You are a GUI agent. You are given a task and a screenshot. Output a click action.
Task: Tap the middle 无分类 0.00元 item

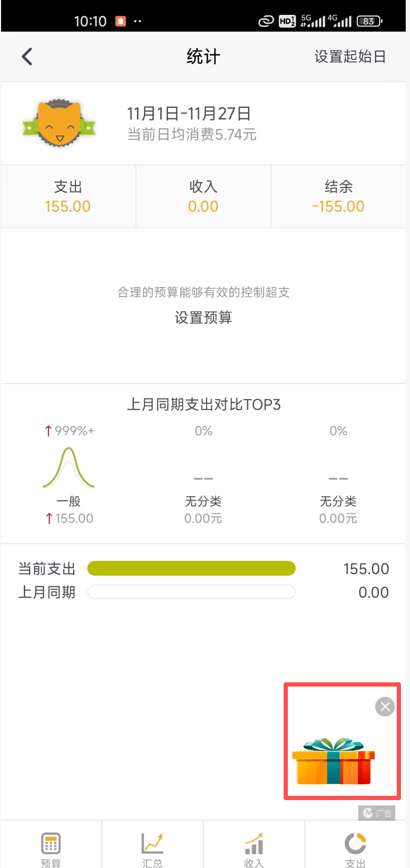[x=203, y=509]
